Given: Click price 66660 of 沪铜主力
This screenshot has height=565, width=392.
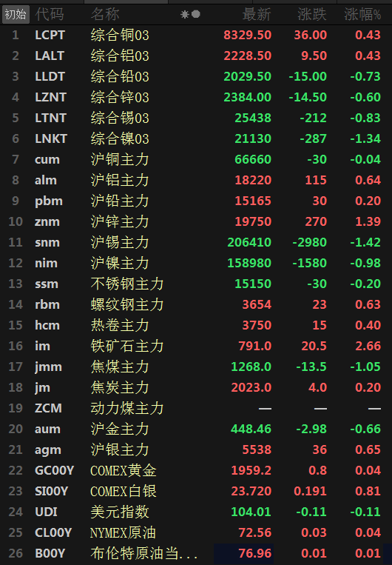Looking at the screenshot, I should [x=253, y=160].
